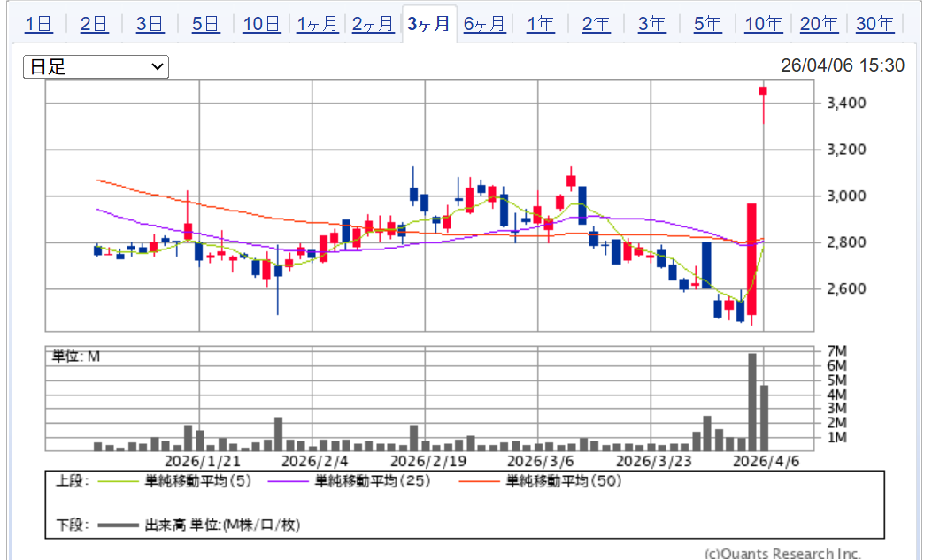The height and width of the screenshot is (560, 932).
Task: Click the tallest volume bar near 7M
Action: 752,402
